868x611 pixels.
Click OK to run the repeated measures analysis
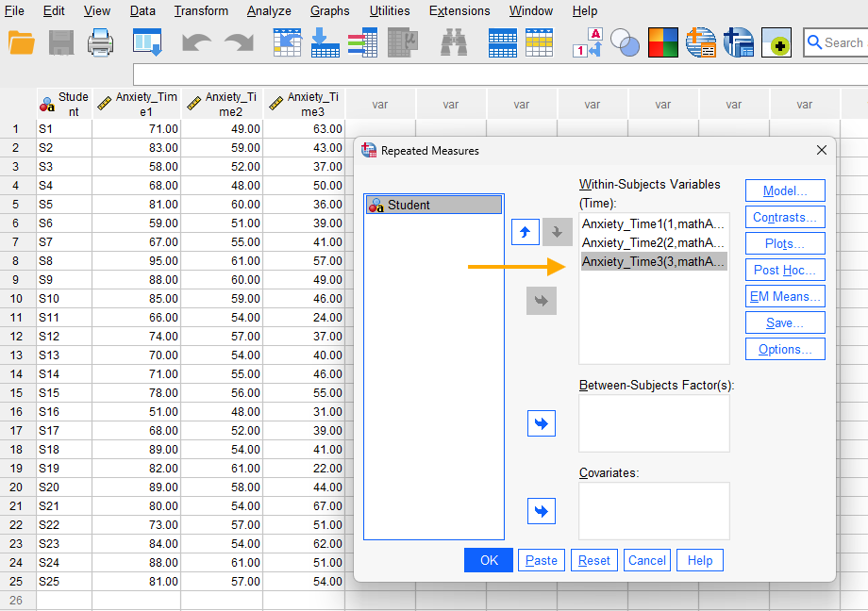pyautogui.click(x=488, y=559)
